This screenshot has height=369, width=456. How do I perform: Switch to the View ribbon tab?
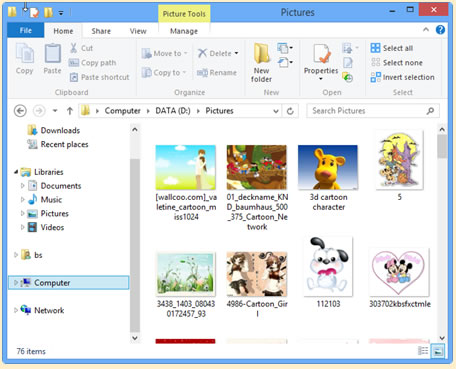coord(138,31)
